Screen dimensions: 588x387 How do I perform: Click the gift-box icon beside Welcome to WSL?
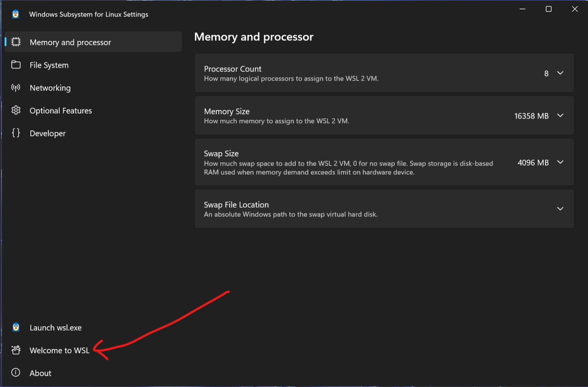point(16,350)
